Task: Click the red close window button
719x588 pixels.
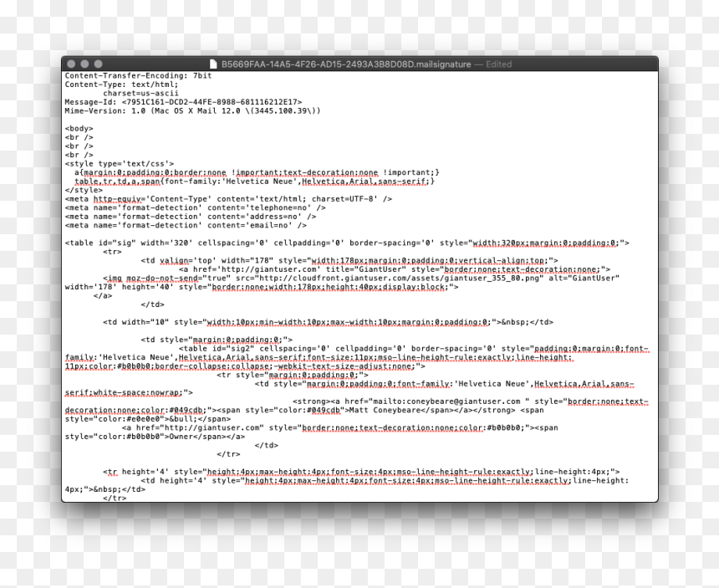Action: pos(71,64)
